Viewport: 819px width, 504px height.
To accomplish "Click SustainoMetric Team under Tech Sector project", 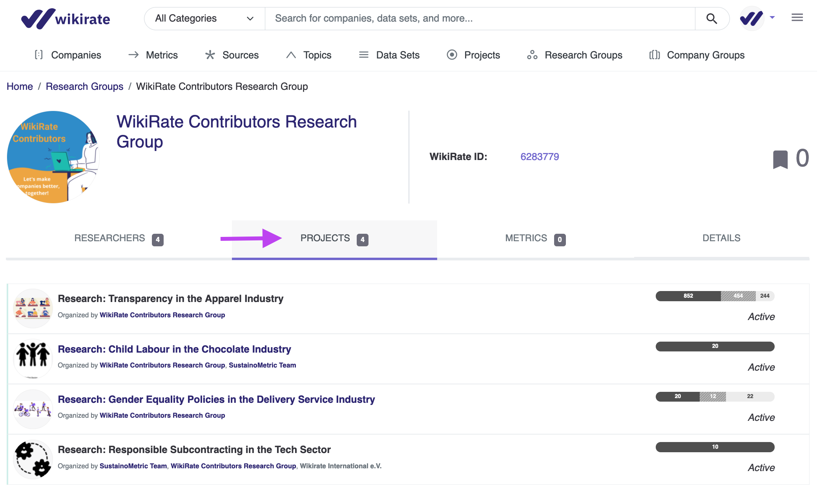I will coord(133,466).
